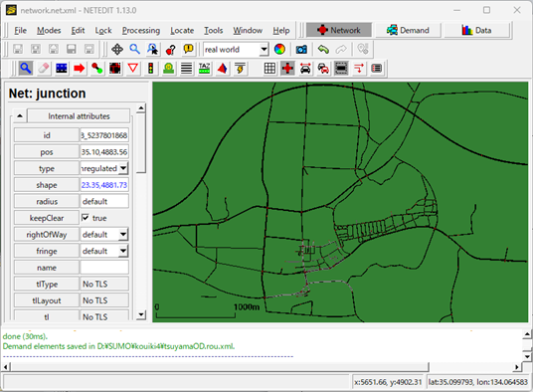This screenshot has height=392, width=533.
Task: Toggle spread vehicles car icon
Action: point(305,69)
